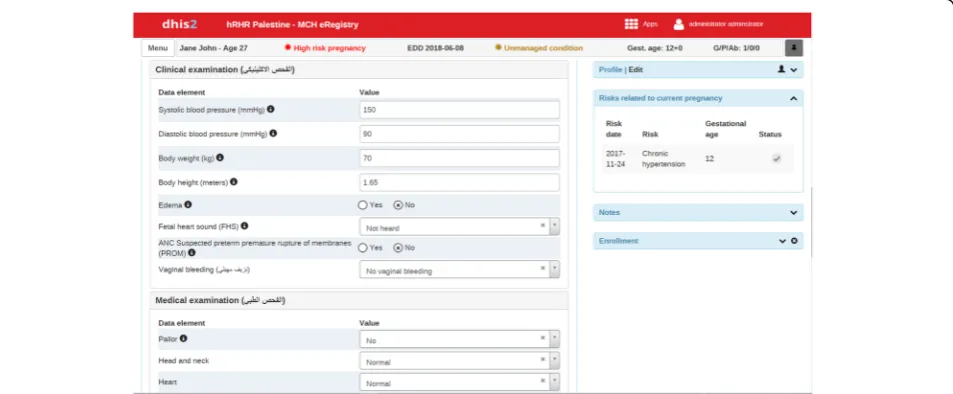Click info icon next to Body weight
Image resolution: width=953 pixels, height=394 pixels.
click(220, 157)
